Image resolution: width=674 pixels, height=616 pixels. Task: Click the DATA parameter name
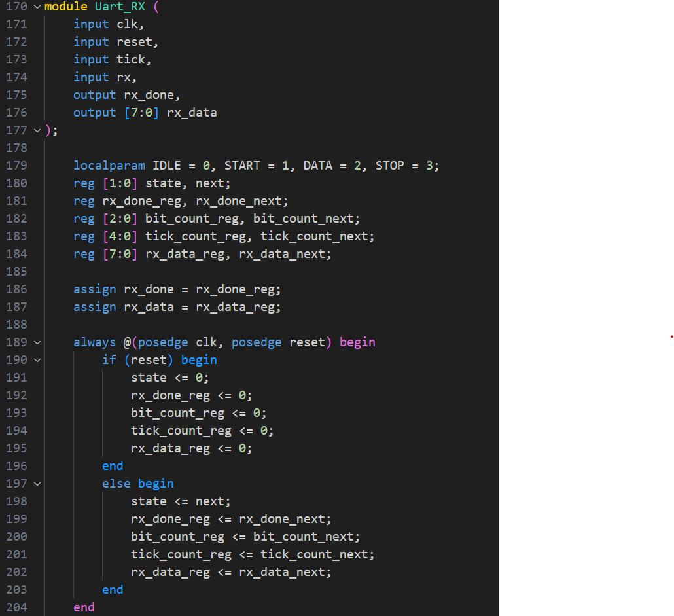317,166
